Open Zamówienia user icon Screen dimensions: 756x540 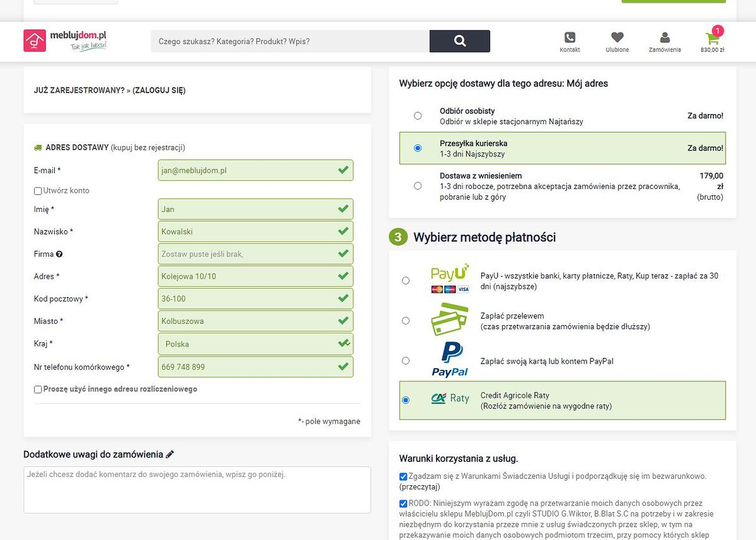pos(665,38)
